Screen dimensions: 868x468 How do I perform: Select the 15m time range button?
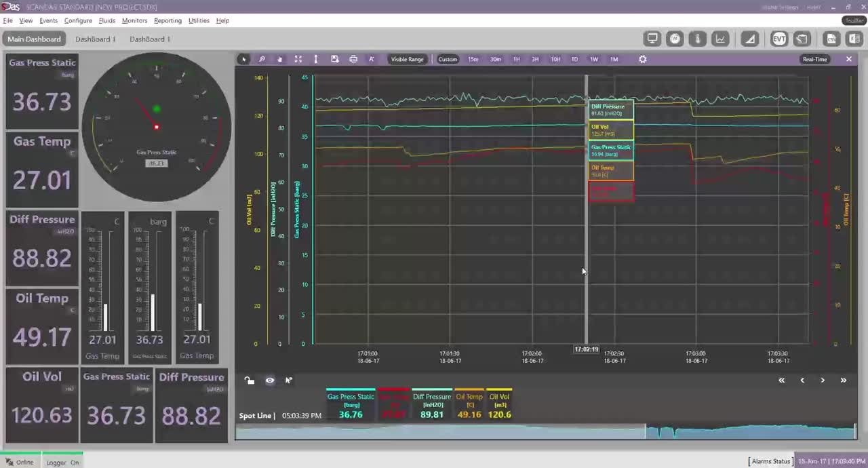(473, 60)
